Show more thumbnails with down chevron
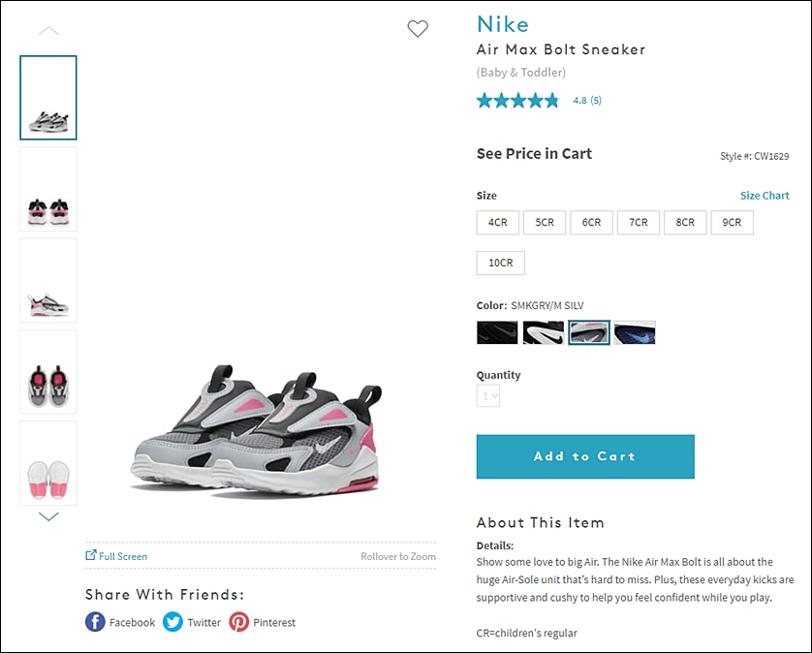 pos(48,516)
